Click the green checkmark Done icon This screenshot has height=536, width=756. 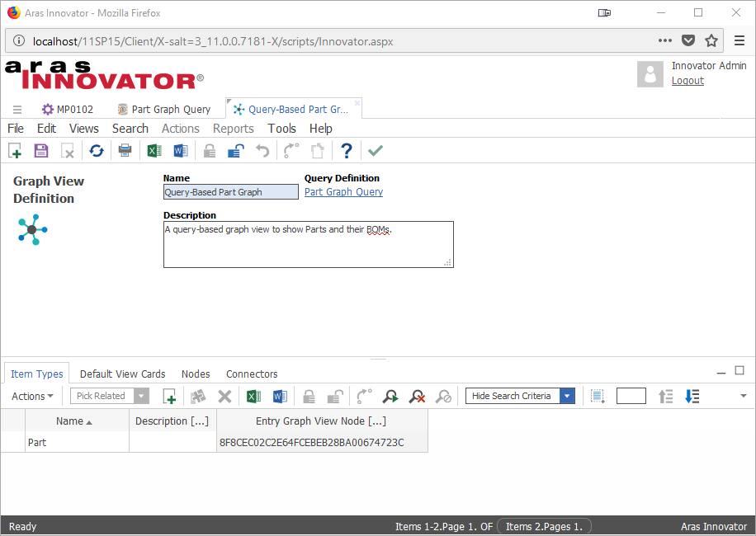(x=376, y=151)
